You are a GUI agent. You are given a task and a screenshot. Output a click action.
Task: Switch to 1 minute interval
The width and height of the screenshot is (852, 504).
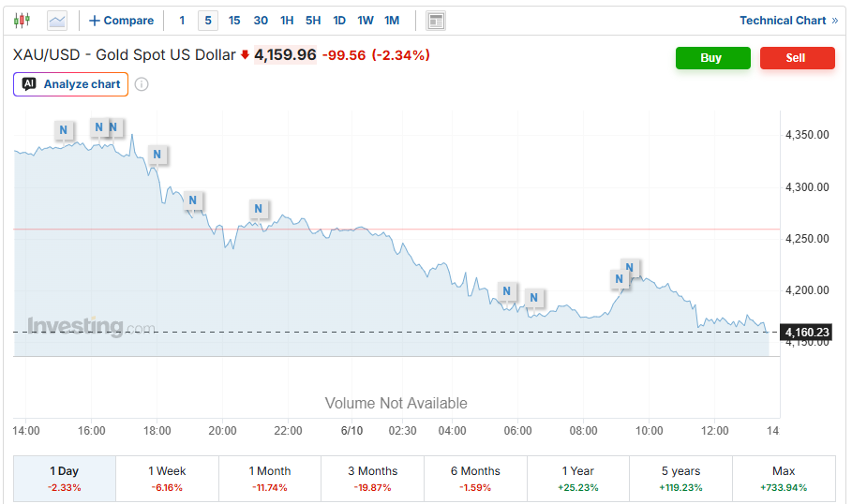182,21
